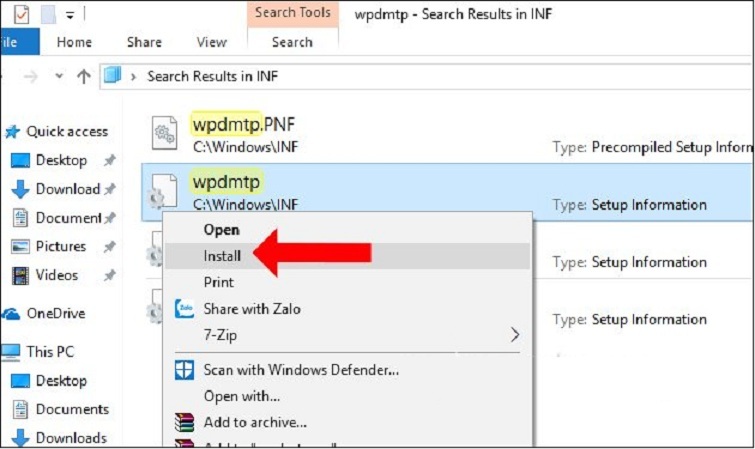Image resolution: width=755 pixels, height=449 pixels.
Task: Open the Share ribbon tab
Action: click(144, 42)
